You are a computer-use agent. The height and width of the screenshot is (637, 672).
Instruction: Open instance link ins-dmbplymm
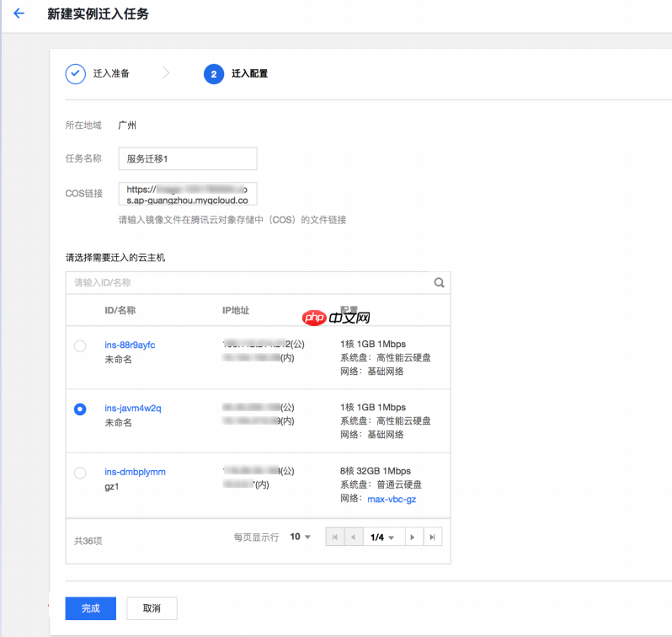pos(135,472)
